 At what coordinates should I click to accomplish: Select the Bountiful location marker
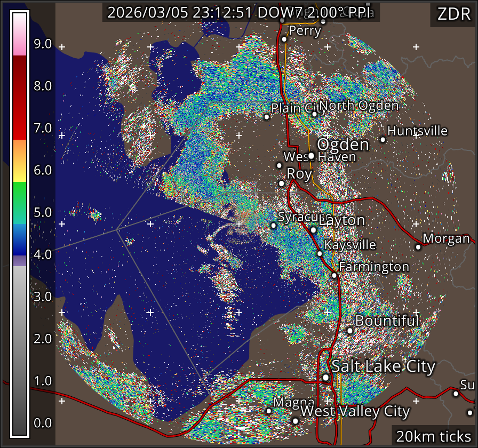350,331
